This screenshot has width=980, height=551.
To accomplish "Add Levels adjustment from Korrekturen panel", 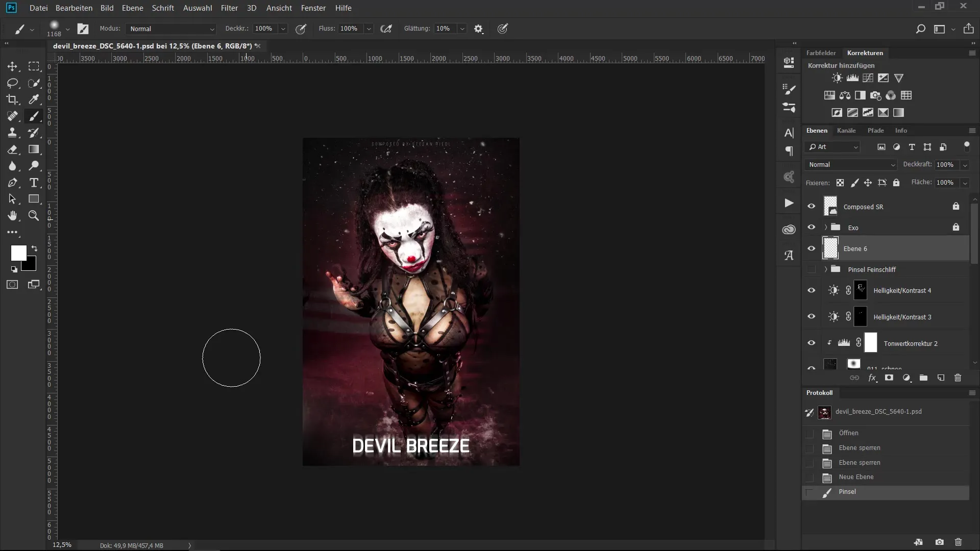I will tap(852, 78).
